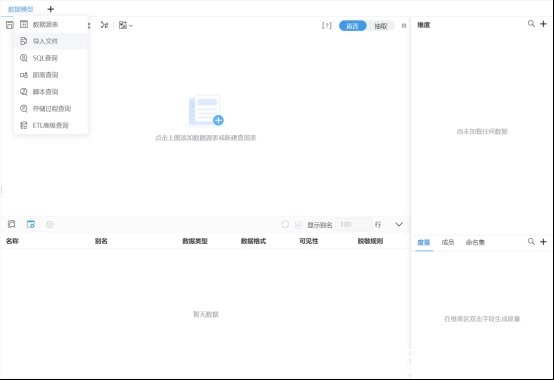Switch to 抽取 mode
Image resolution: width=554 pixels, height=380 pixels.
381,26
